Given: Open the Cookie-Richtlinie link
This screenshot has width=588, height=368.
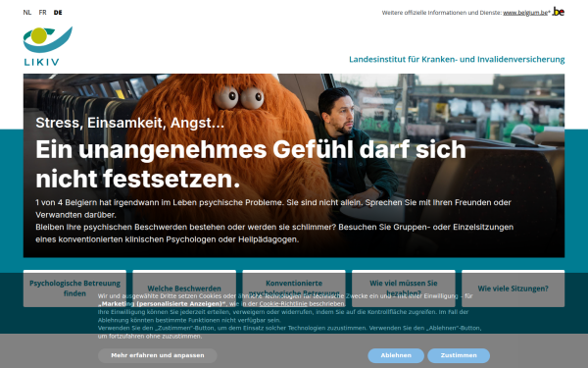Looking at the screenshot, I should click(x=283, y=304).
